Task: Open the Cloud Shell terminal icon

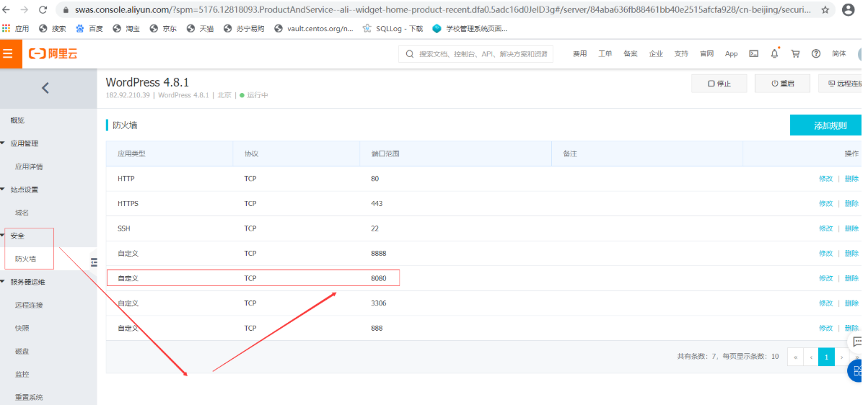Action: pyautogui.click(x=754, y=53)
